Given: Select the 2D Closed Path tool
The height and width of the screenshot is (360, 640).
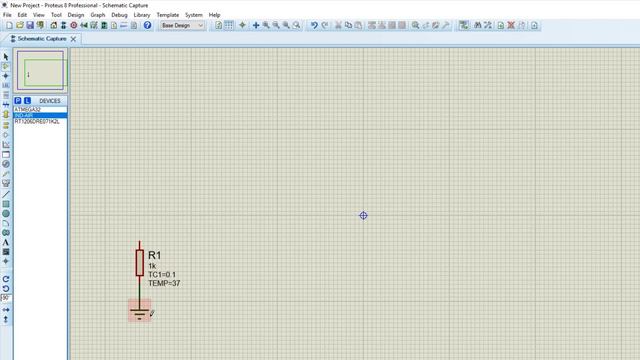Looking at the screenshot, I should pos(6,233).
